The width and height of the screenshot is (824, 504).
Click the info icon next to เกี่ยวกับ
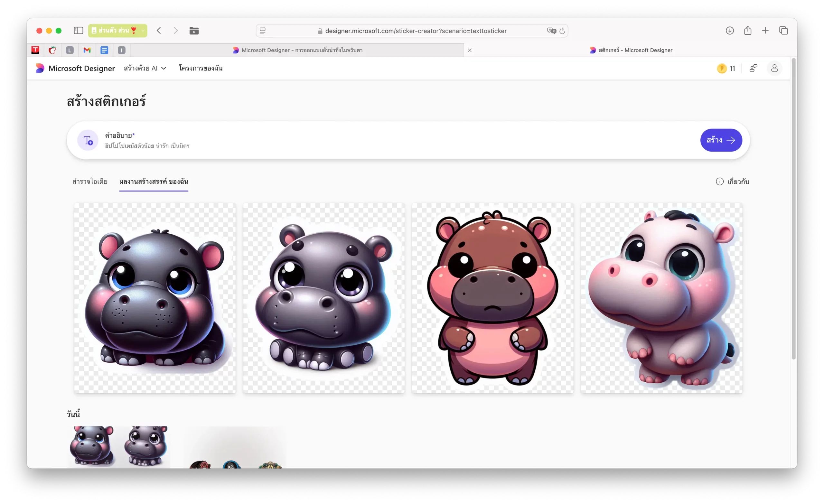coord(719,182)
